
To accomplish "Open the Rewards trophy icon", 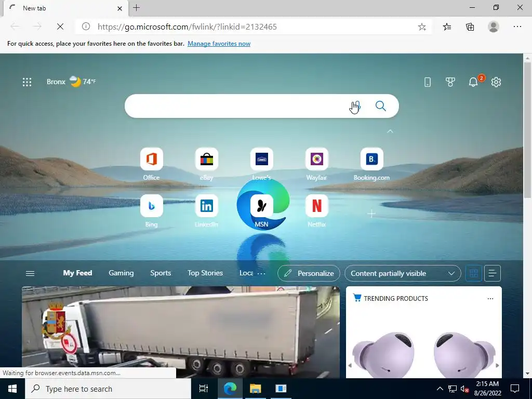I will [x=450, y=82].
